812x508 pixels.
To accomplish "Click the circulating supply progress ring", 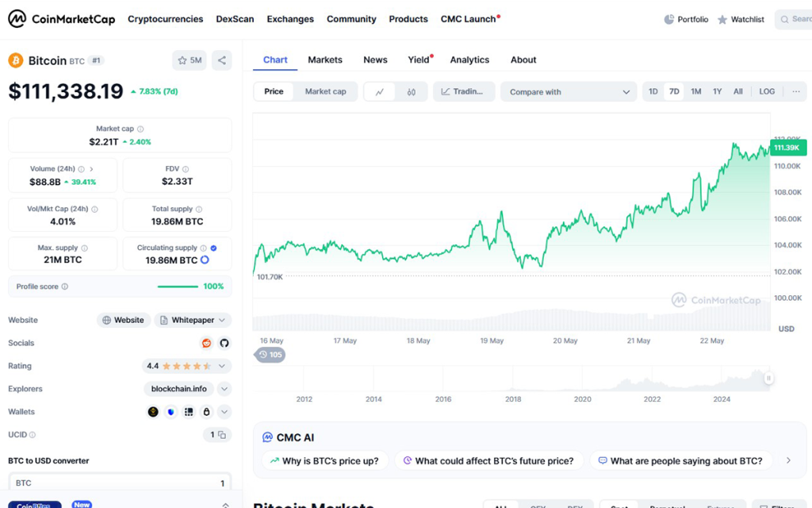I will [205, 260].
